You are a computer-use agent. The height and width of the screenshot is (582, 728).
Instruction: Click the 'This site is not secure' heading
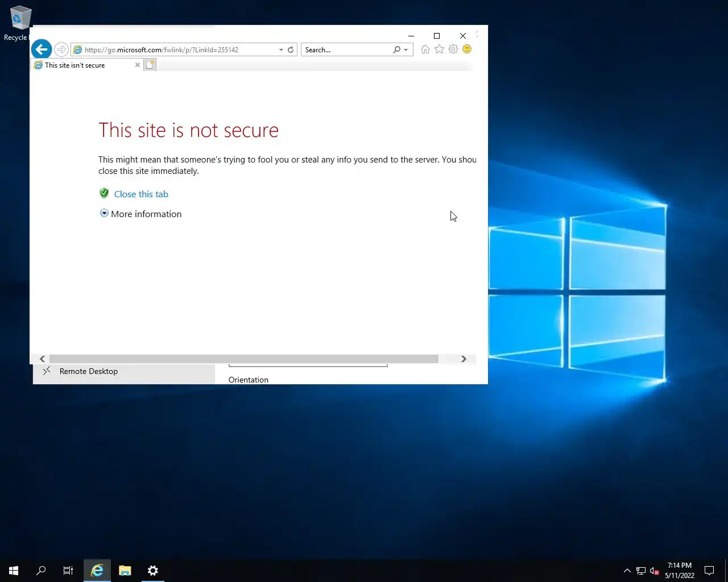[189, 131]
